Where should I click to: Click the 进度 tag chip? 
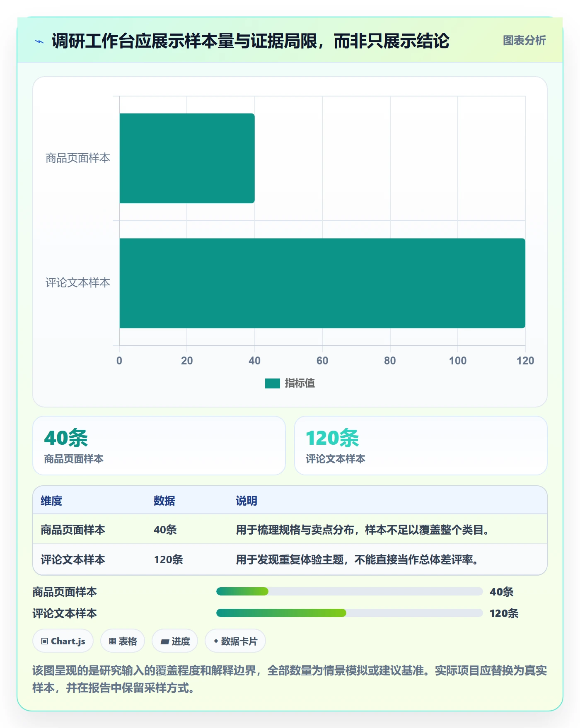(x=175, y=641)
